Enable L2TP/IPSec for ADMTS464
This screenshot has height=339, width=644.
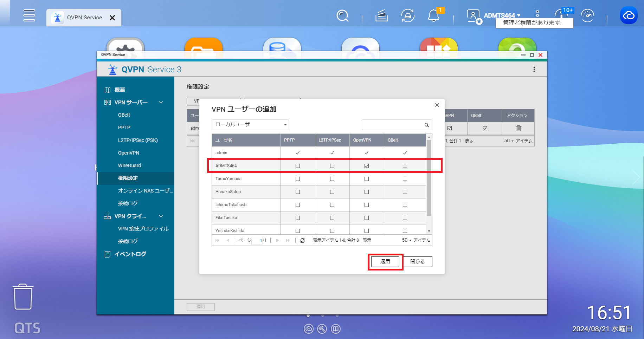pyautogui.click(x=332, y=166)
